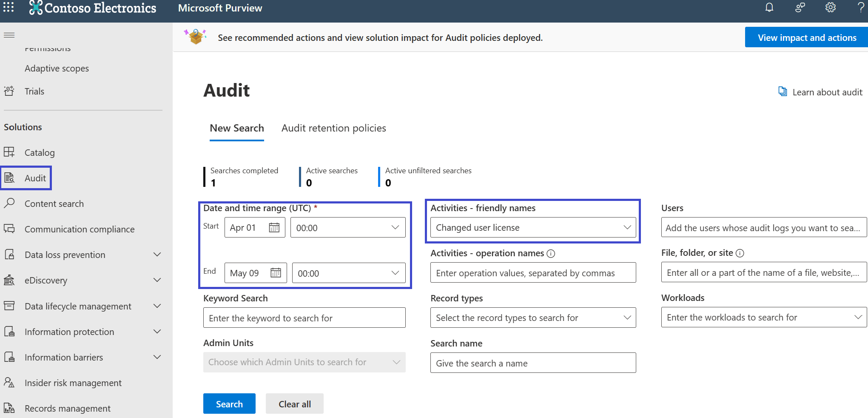This screenshot has height=418, width=868.
Task: Expand the Information protection section
Action: [157, 332]
